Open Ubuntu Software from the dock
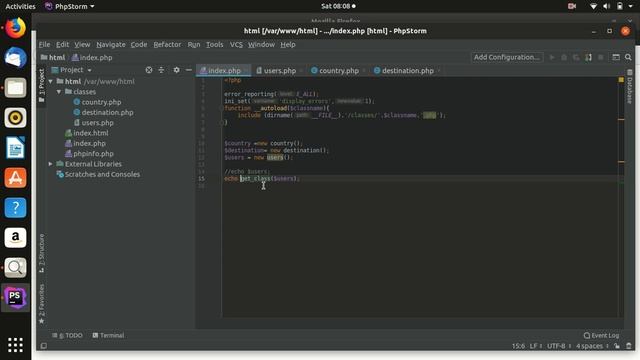Screen dimensions: 640x360 pyautogui.click(x=16, y=178)
